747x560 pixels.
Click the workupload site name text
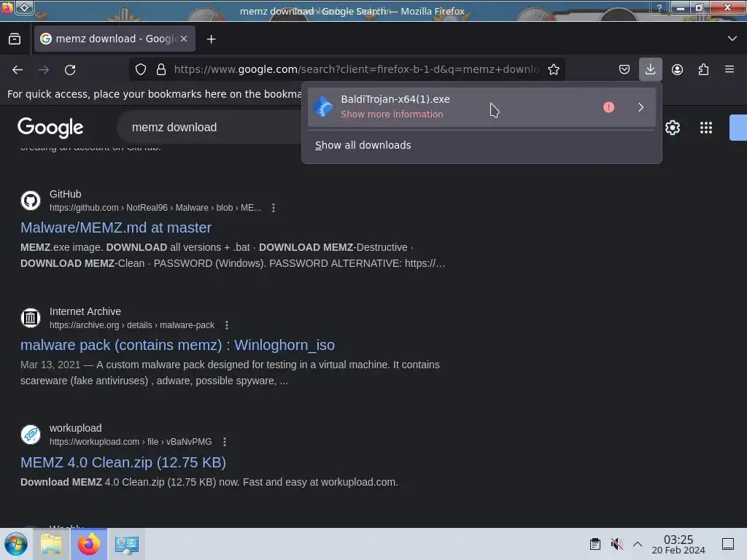(76, 428)
